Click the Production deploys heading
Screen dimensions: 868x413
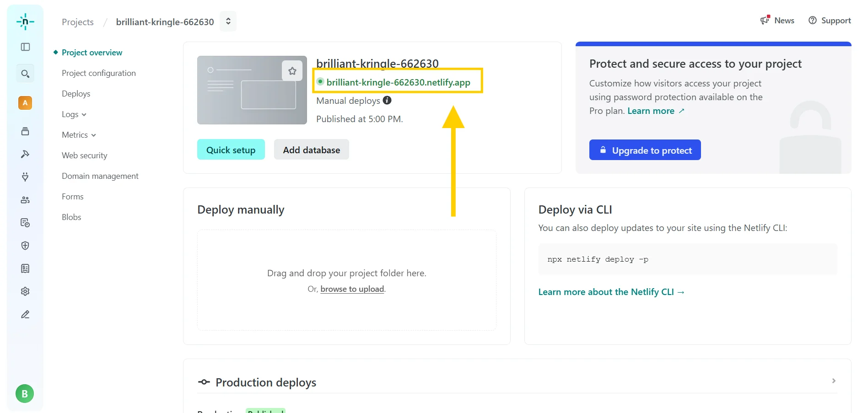click(x=266, y=382)
